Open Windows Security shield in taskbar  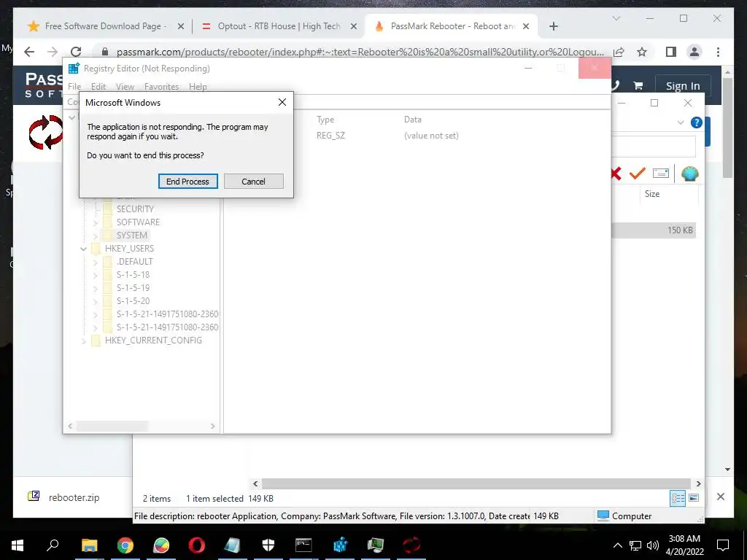pyautogui.click(x=268, y=545)
